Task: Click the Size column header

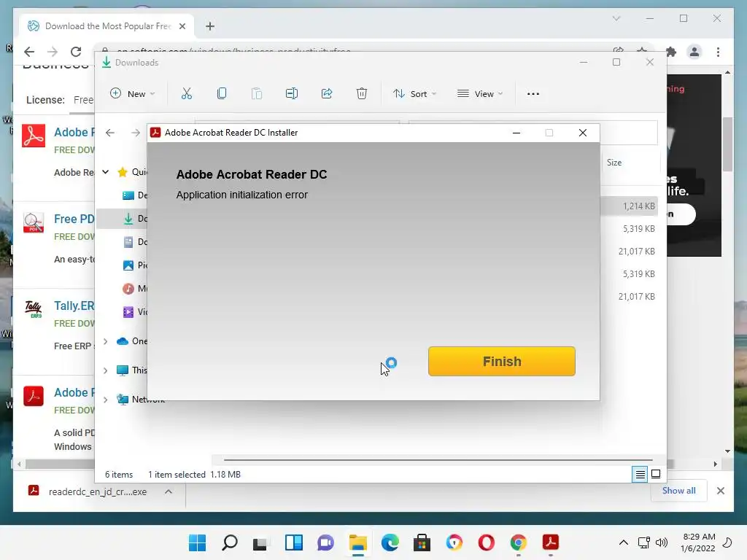Action: coord(614,163)
